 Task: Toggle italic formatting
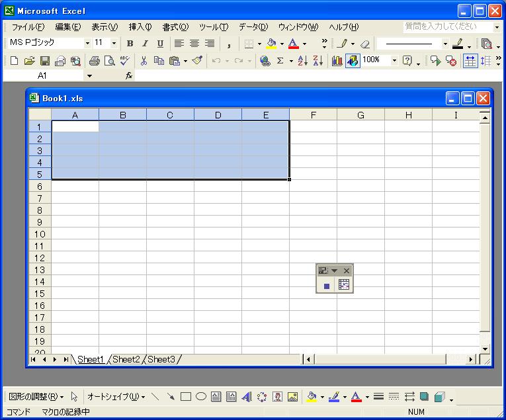click(x=146, y=44)
